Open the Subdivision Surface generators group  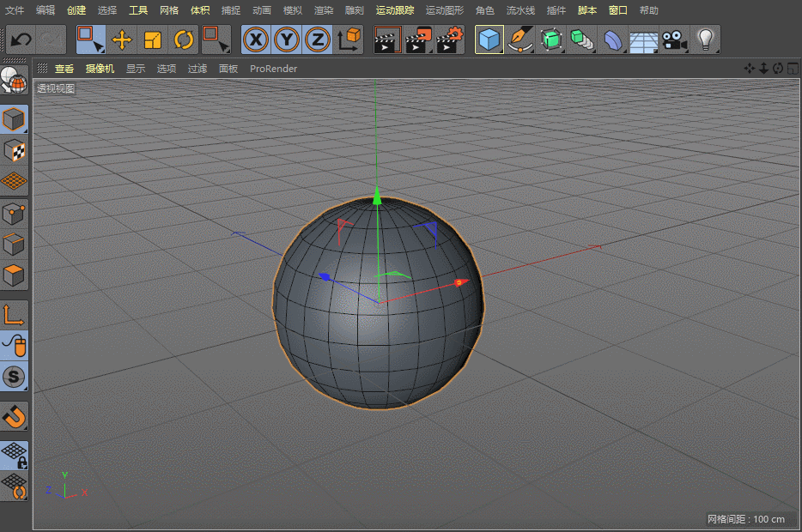click(551, 39)
